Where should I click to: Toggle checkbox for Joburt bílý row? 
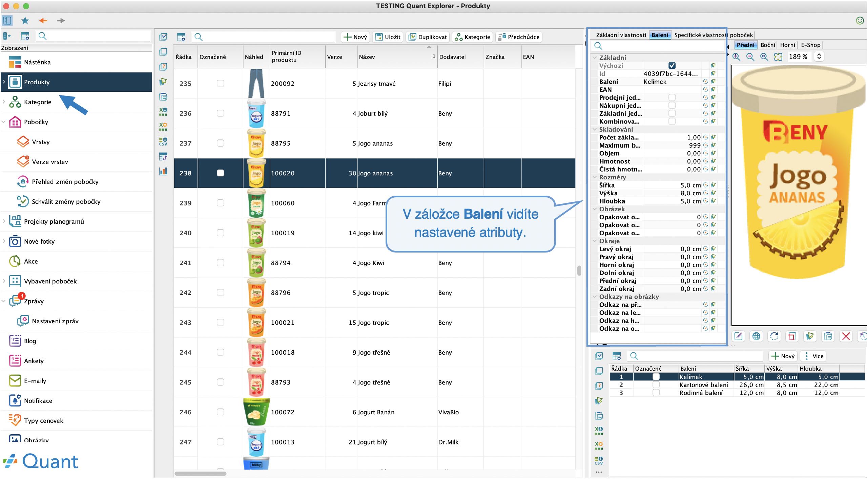(x=221, y=113)
